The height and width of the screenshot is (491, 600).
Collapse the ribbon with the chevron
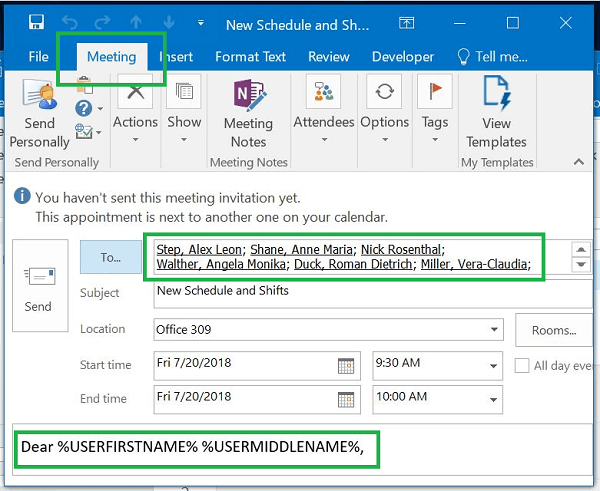click(x=579, y=162)
